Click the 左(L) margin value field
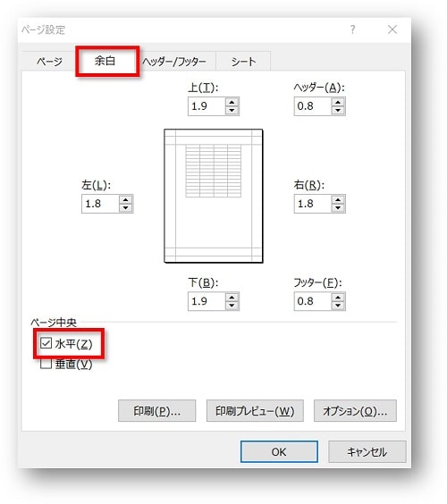Viewport: 447px width, 504px height. tap(100, 204)
